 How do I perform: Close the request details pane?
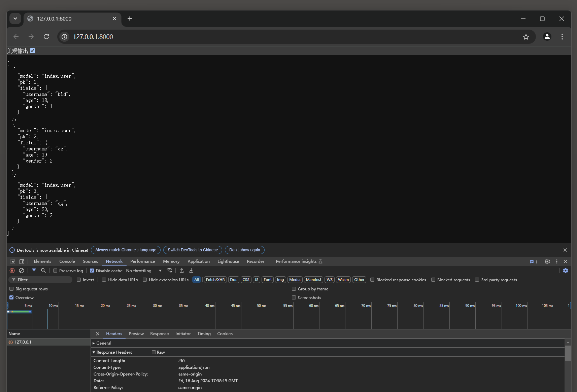pos(98,334)
